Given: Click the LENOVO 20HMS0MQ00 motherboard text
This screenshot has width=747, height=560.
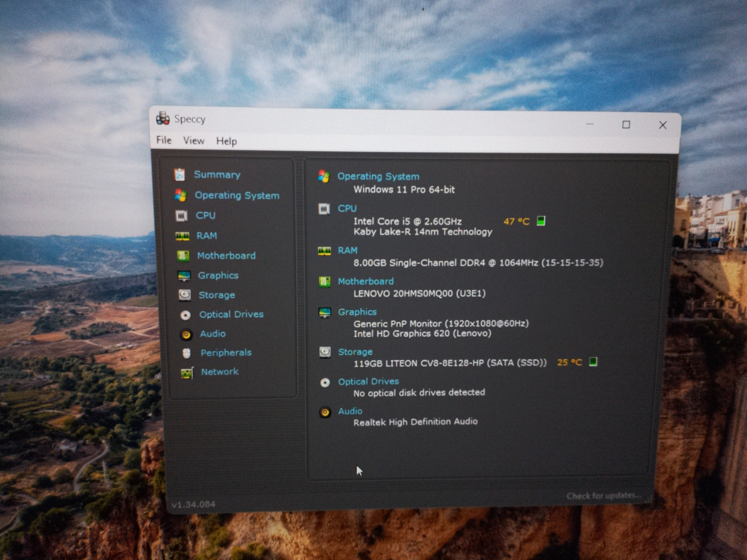Looking at the screenshot, I should click(x=419, y=293).
